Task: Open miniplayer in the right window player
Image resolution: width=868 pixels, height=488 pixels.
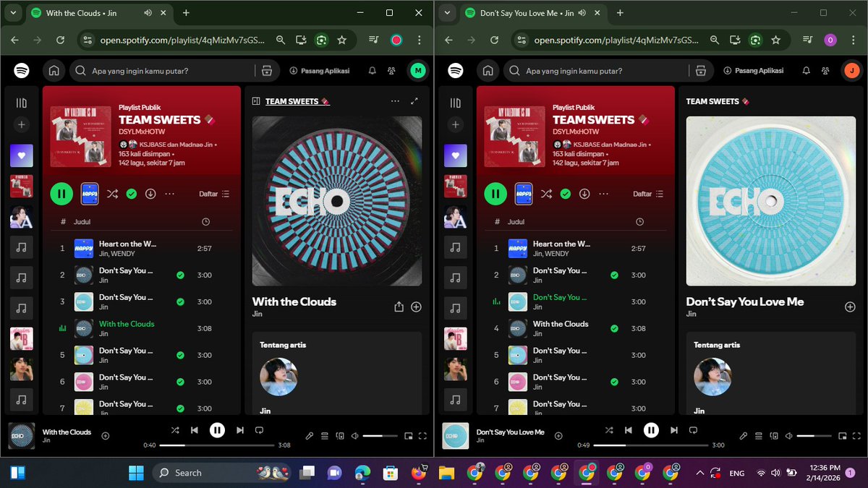Action: coord(842,436)
